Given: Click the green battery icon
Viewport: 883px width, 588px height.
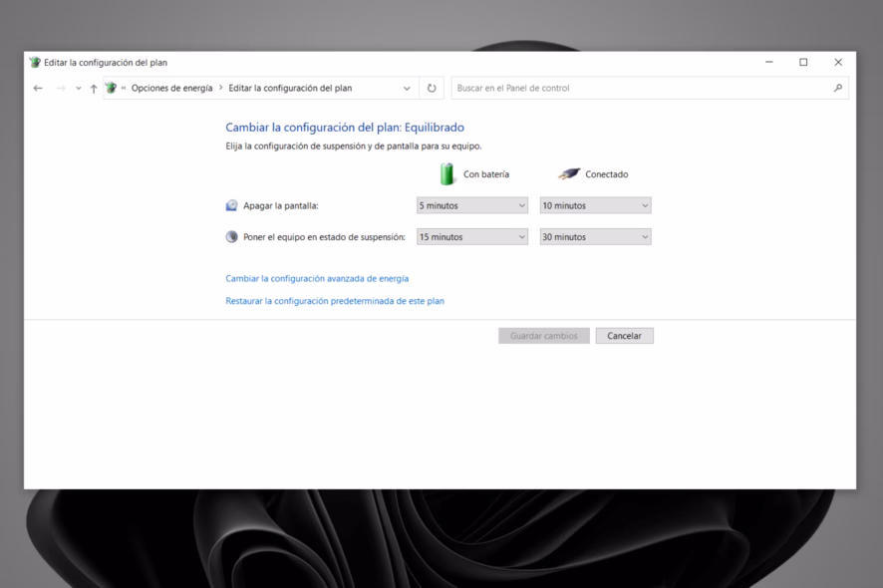Looking at the screenshot, I should (x=447, y=174).
